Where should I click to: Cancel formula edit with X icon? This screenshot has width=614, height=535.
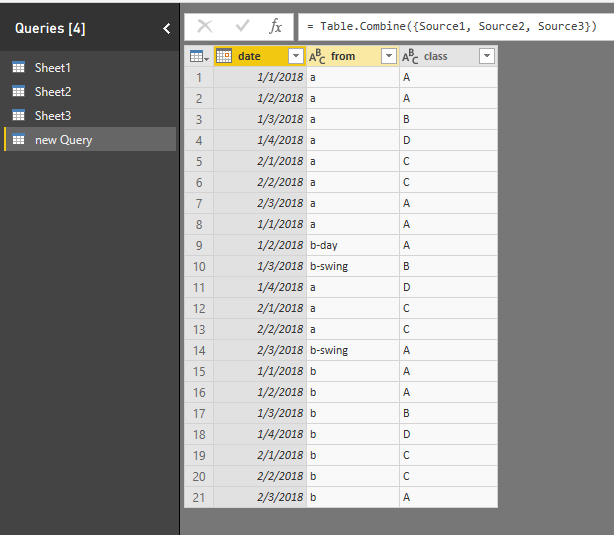coord(205,27)
